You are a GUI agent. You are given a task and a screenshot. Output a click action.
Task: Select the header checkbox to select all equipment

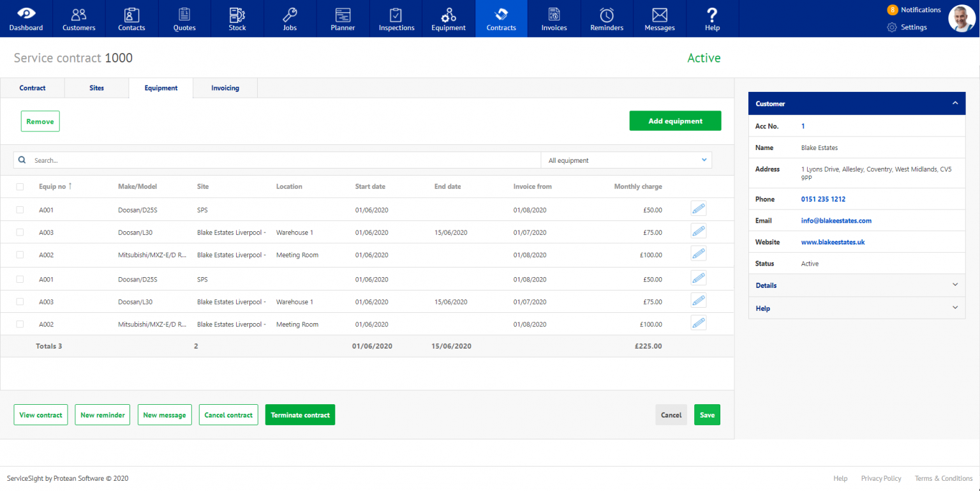coord(20,186)
